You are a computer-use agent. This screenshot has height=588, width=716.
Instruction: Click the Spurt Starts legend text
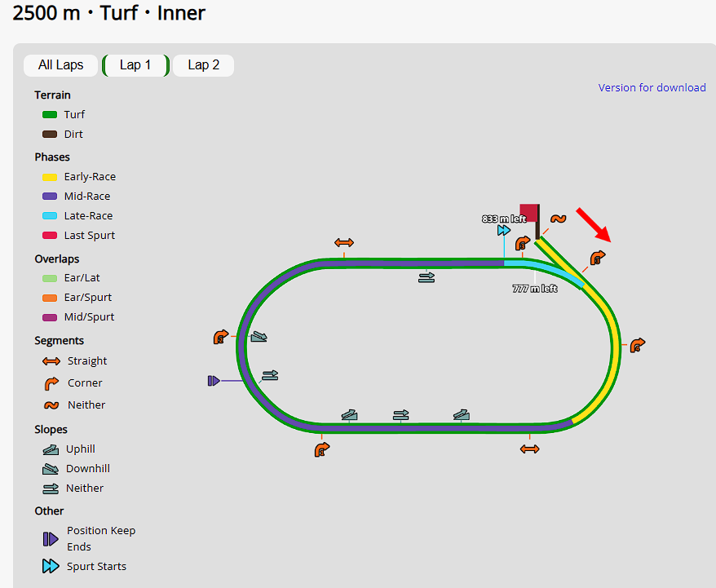pos(96,567)
